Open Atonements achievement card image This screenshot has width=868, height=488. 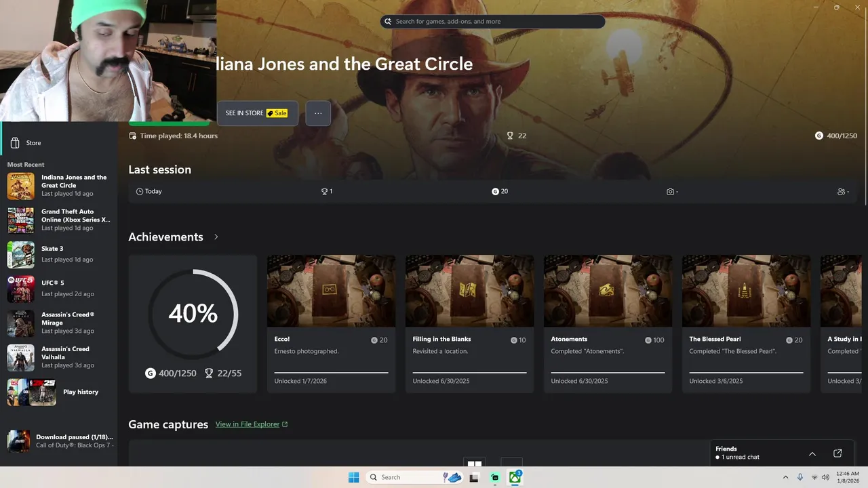click(608, 291)
